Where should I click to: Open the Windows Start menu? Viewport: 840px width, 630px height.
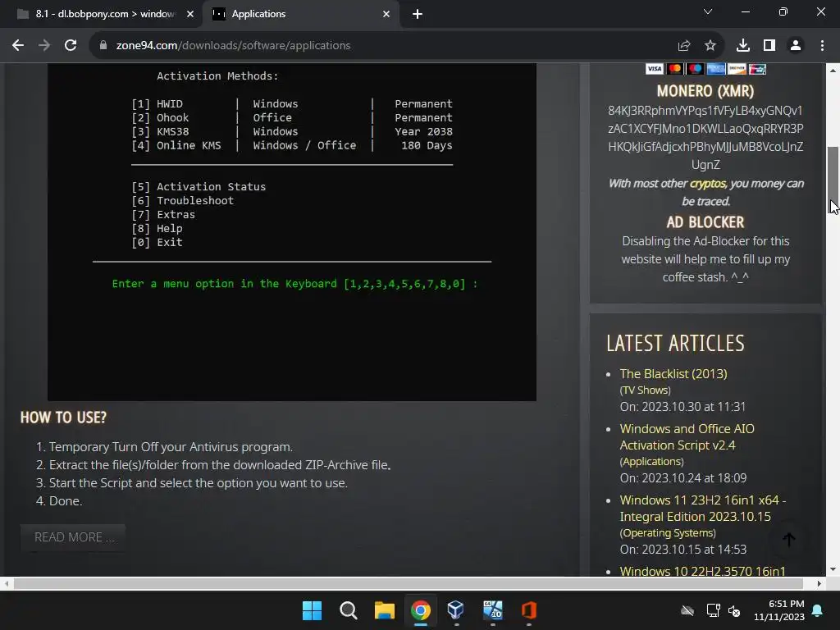click(x=312, y=610)
